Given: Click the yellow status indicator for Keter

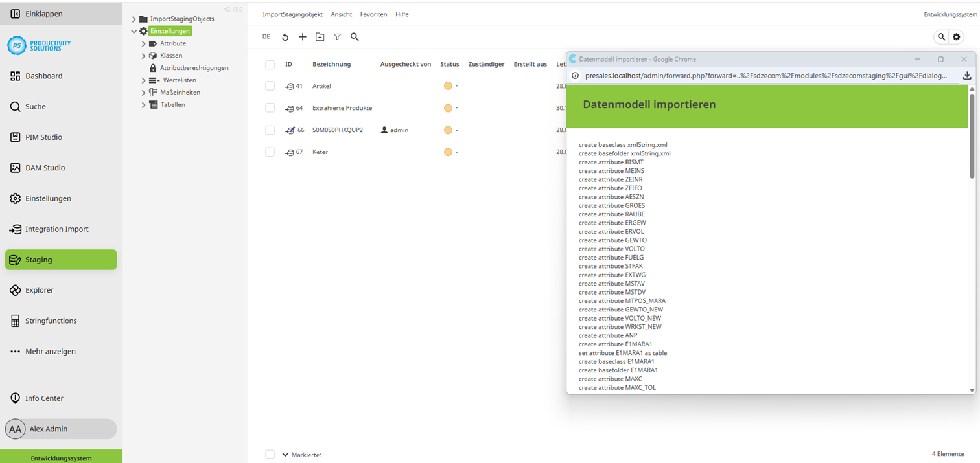Looking at the screenshot, I should [448, 152].
